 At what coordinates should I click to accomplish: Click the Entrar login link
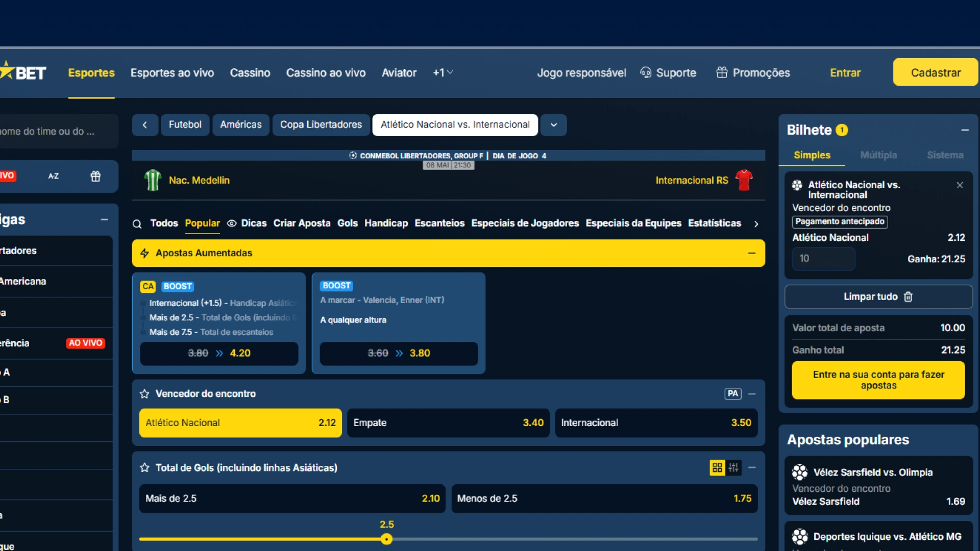pyautogui.click(x=845, y=72)
